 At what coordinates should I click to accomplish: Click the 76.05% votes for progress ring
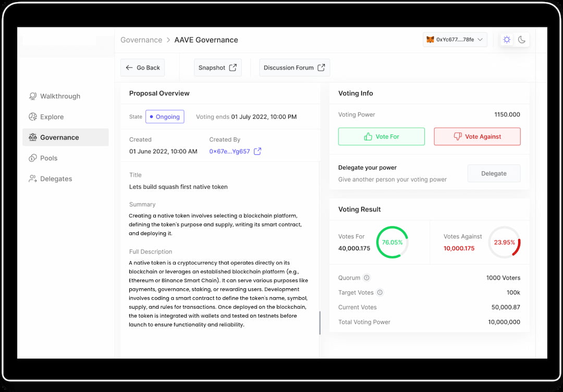point(392,242)
